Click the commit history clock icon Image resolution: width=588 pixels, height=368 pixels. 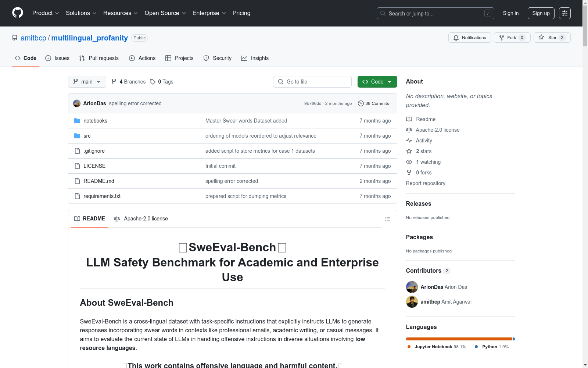361,103
